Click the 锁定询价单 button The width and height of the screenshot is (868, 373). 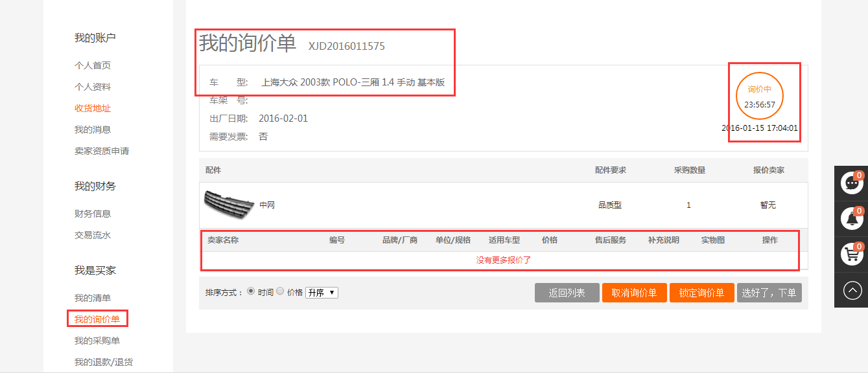point(701,293)
